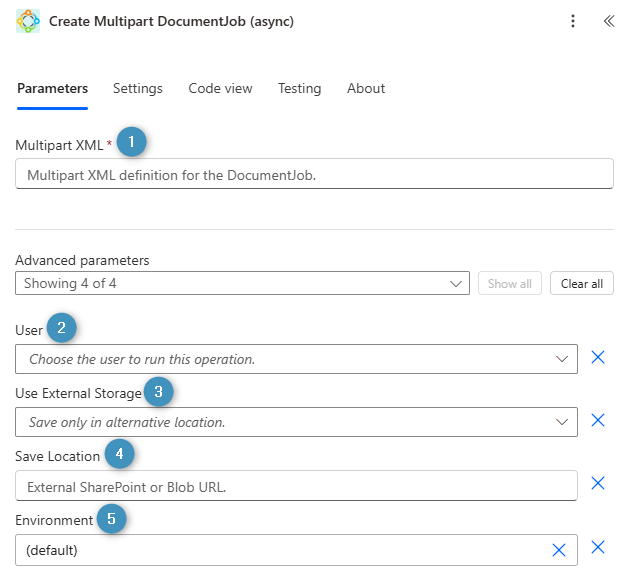Click into the Save Location text field
The height and width of the screenshot is (574, 622).
(296, 486)
